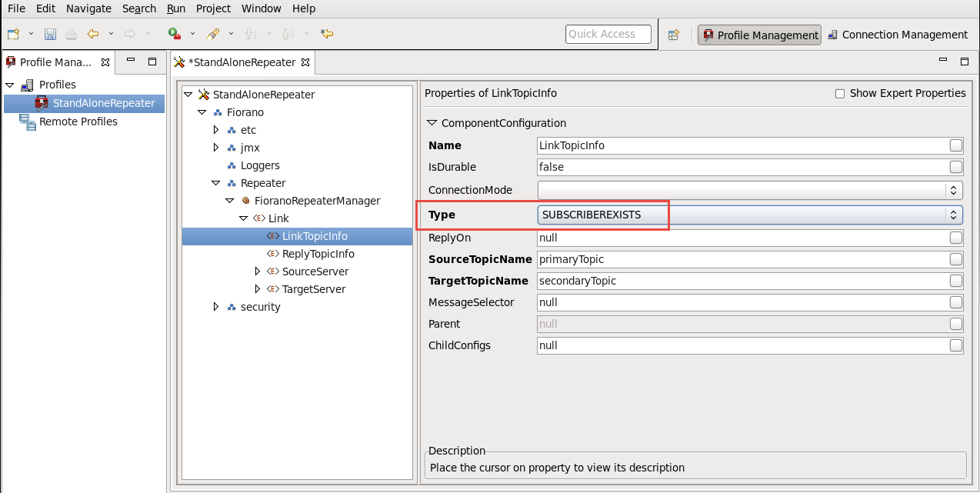980x493 pixels.
Task: Open the Navigate menu
Action: [x=88, y=8]
